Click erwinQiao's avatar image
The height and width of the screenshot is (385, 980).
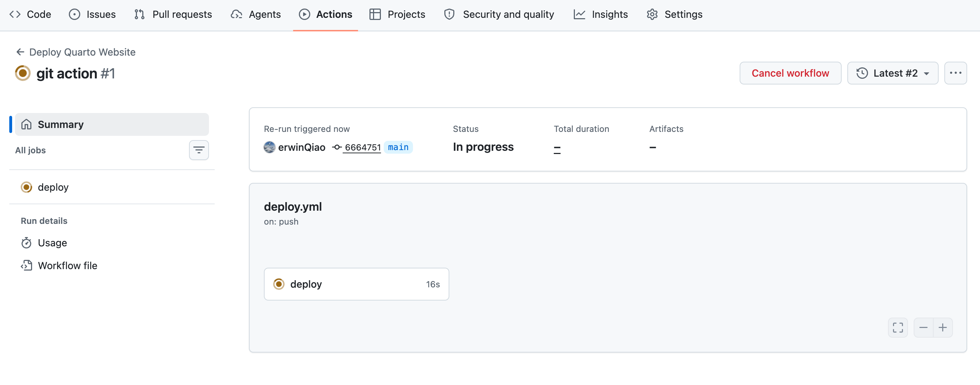269,147
